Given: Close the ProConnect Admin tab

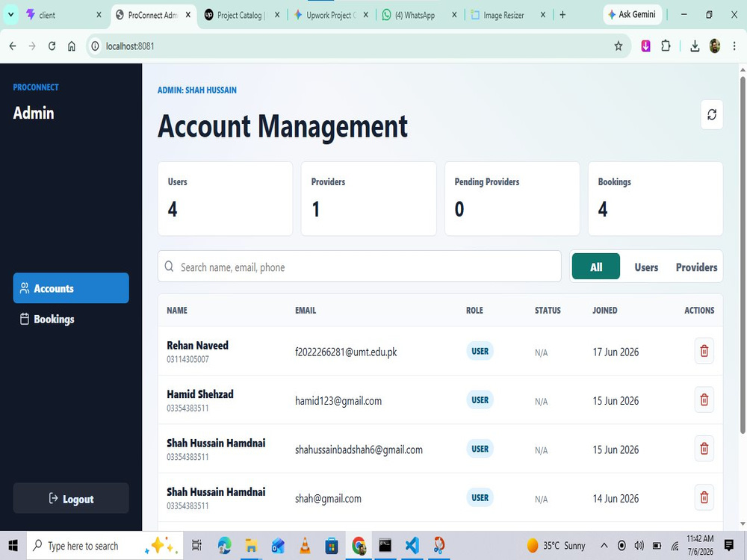Looking at the screenshot, I should click(188, 15).
